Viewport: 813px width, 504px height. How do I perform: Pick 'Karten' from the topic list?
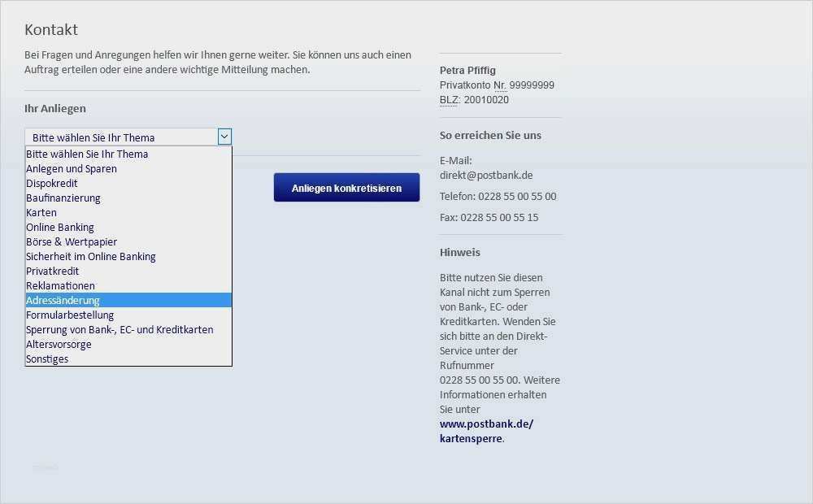pos(41,212)
